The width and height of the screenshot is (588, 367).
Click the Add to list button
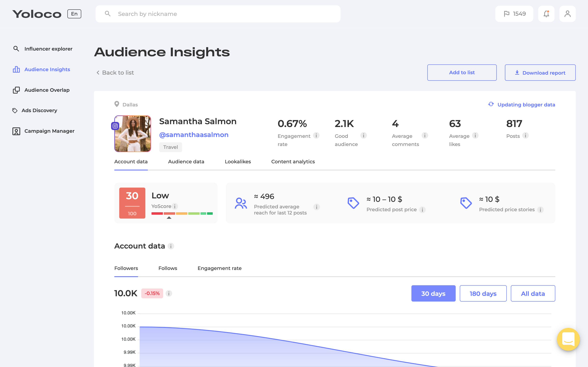(x=462, y=72)
